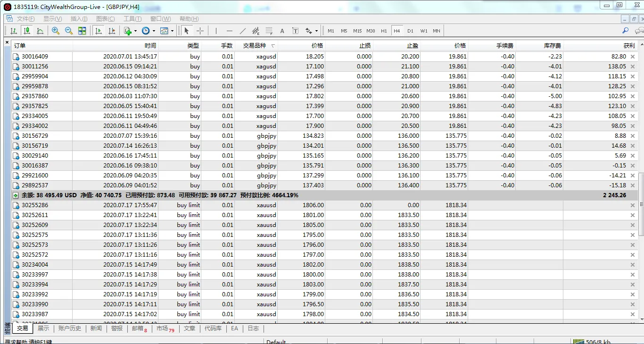The width and height of the screenshot is (644, 344).
Task: Open the 插入(I) menu
Action: 79,19
